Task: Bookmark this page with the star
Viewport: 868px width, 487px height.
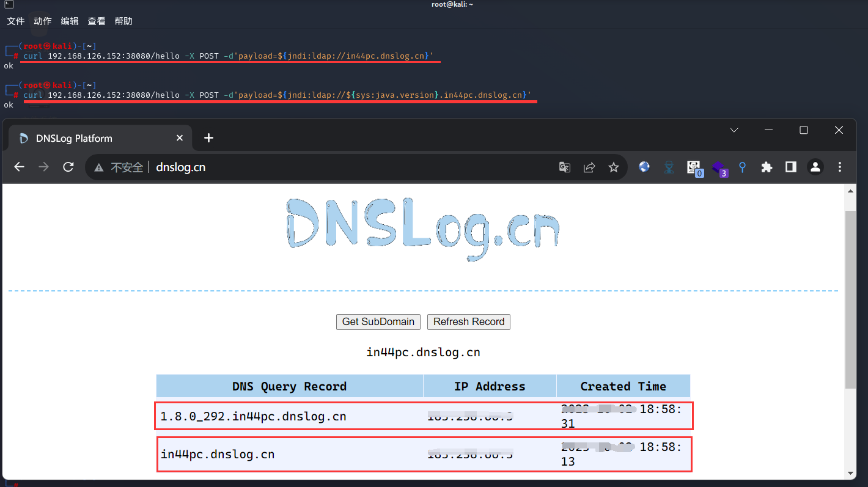Action: (x=614, y=167)
